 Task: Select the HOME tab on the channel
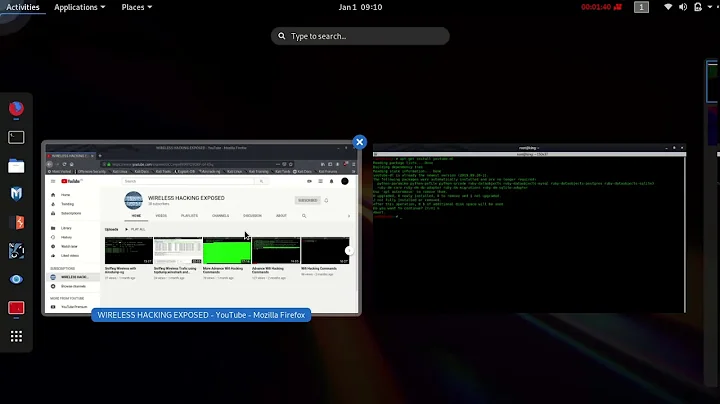(x=136, y=216)
